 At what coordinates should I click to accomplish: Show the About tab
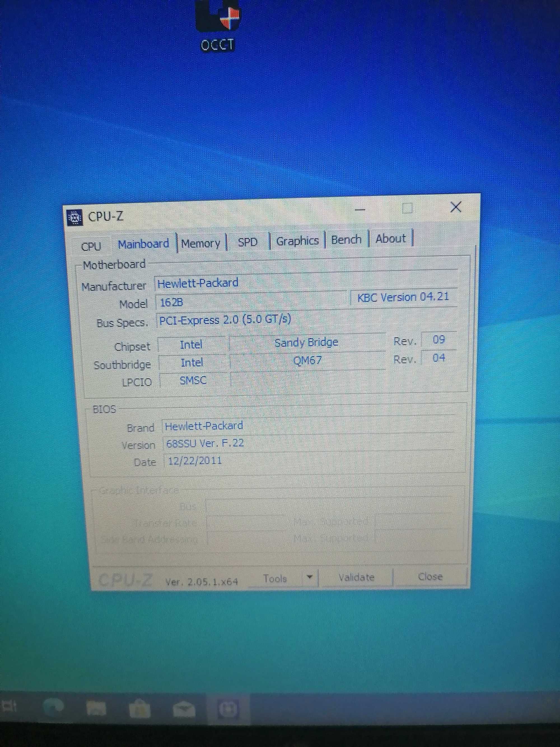[391, 238]
